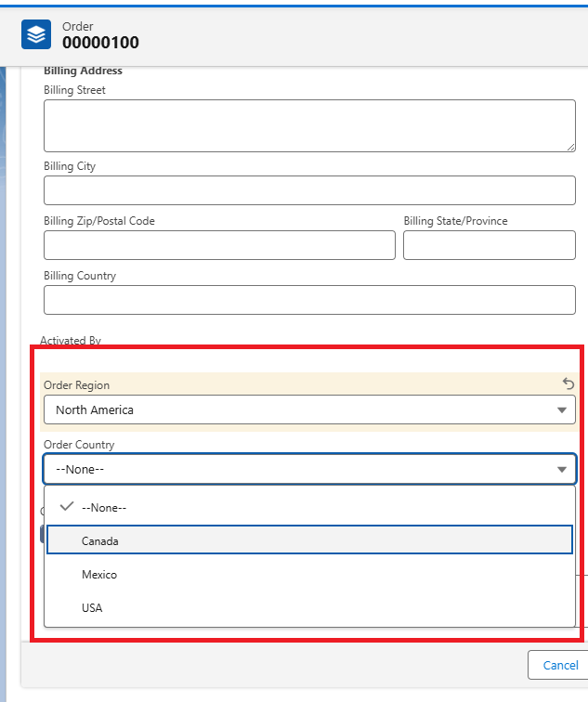Click the Billing Zip/Postal Code input
The width and height of the screenshot is (588, 702).
click(219, 245)
